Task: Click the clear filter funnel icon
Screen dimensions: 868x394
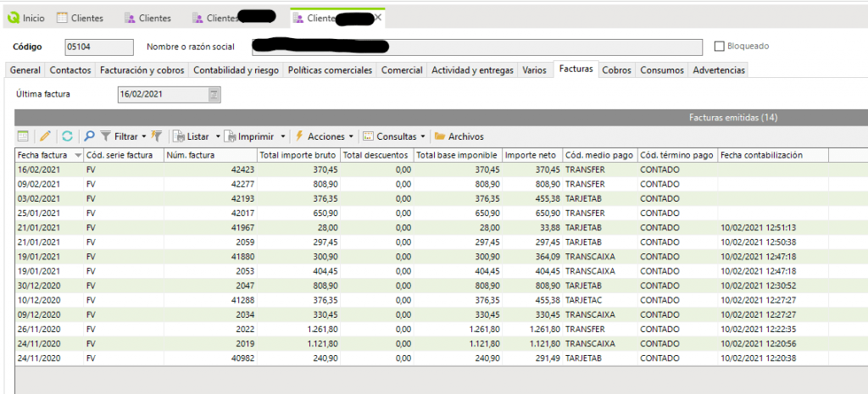Action: (x=157, y=136)
